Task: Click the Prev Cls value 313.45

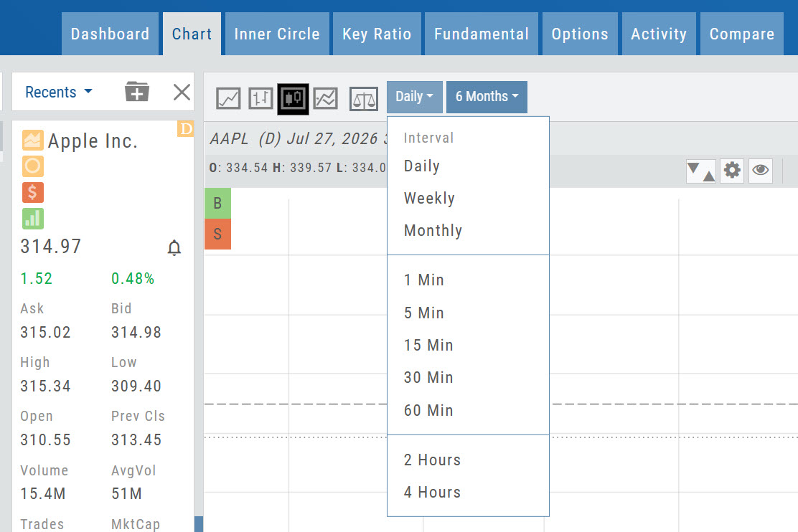Action: 136,440
